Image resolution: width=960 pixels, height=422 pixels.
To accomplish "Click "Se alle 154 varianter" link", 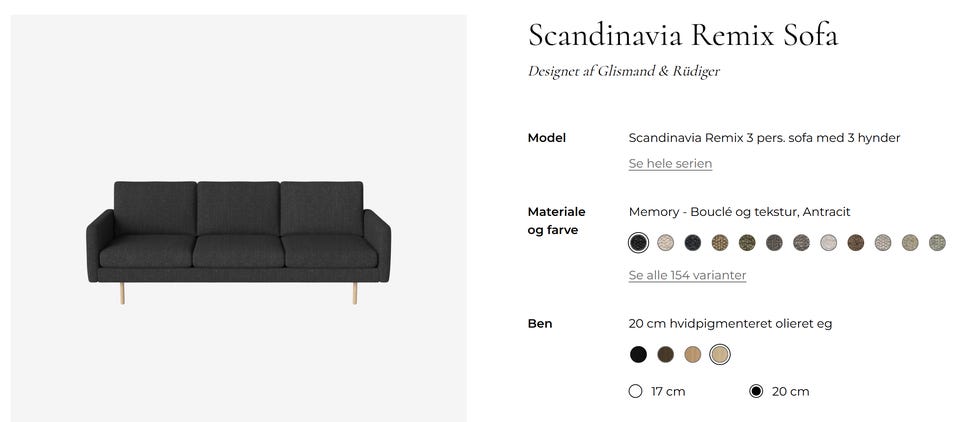I will (x=687, y=275).
